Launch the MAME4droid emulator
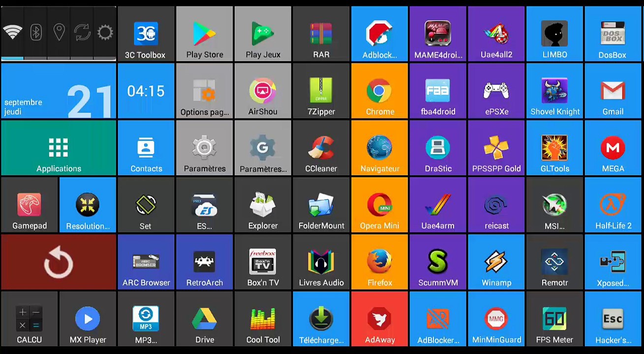The height and width of the screenshot is (354, 644). [438, 34]
